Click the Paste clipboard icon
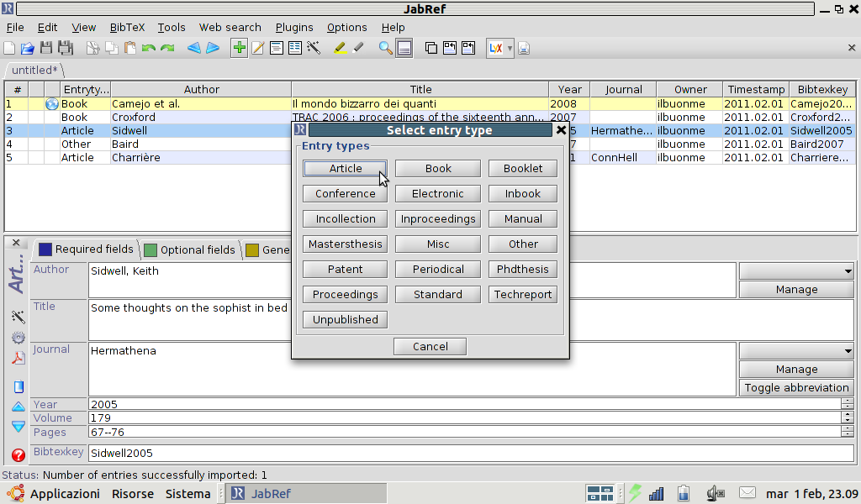This screenshot has width=861, height=504. click(130, 48)
